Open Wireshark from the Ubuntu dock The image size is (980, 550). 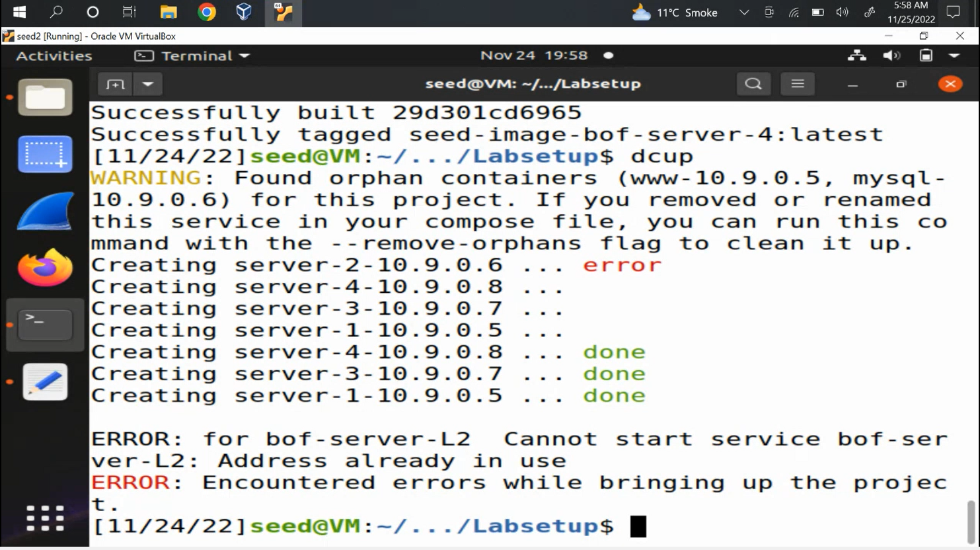click(44, 211)
